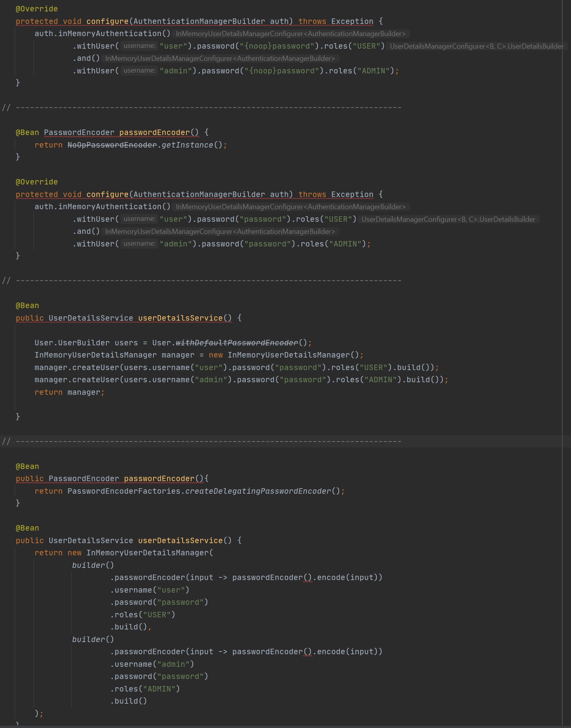Image resolution: width=571 pixels, height=728 pixels.
Task: Click the deprecated withDefaultPasswordEncoder method
Action: coord(237,343)
